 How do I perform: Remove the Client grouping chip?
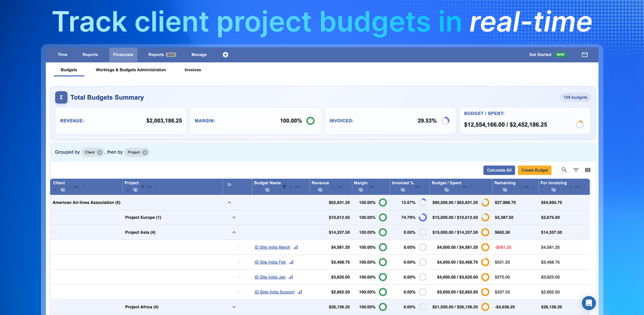100,152
